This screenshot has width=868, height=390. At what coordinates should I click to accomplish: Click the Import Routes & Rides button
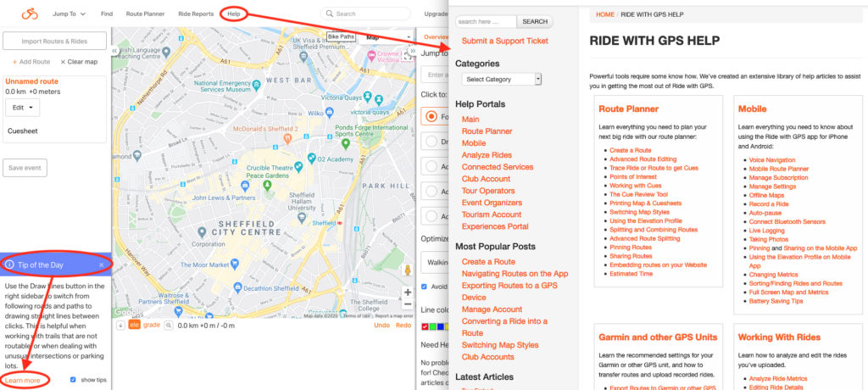(x=54, y=41)
